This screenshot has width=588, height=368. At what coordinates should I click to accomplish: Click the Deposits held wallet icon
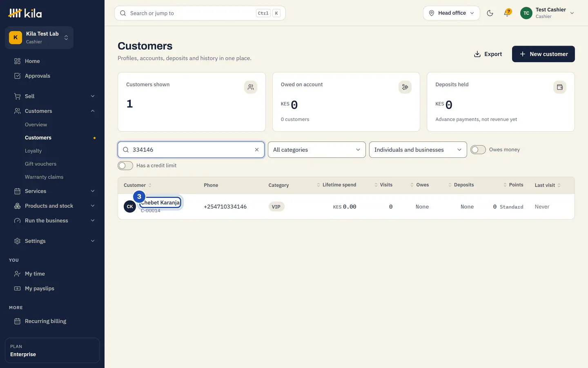(x=560, y=87)
